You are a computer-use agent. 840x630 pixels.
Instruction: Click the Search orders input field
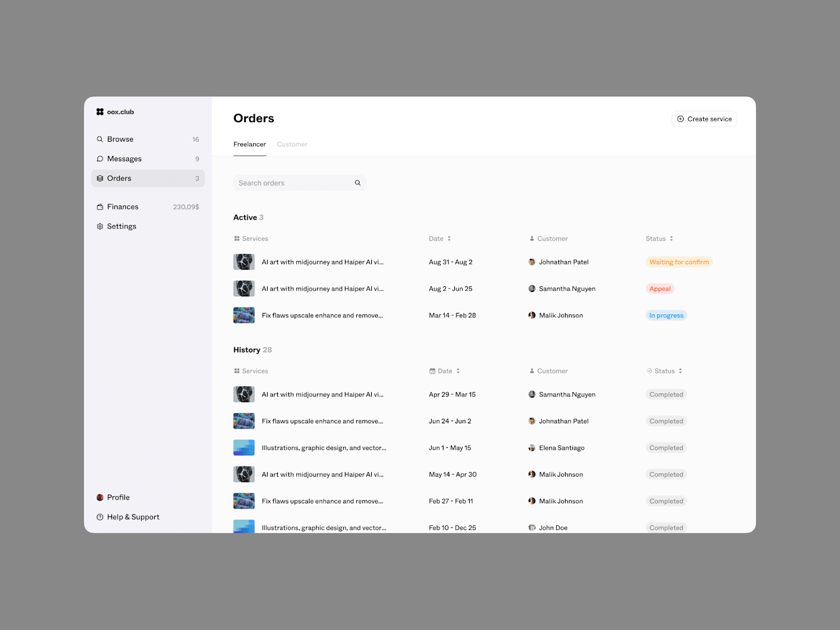pos(300,183)
